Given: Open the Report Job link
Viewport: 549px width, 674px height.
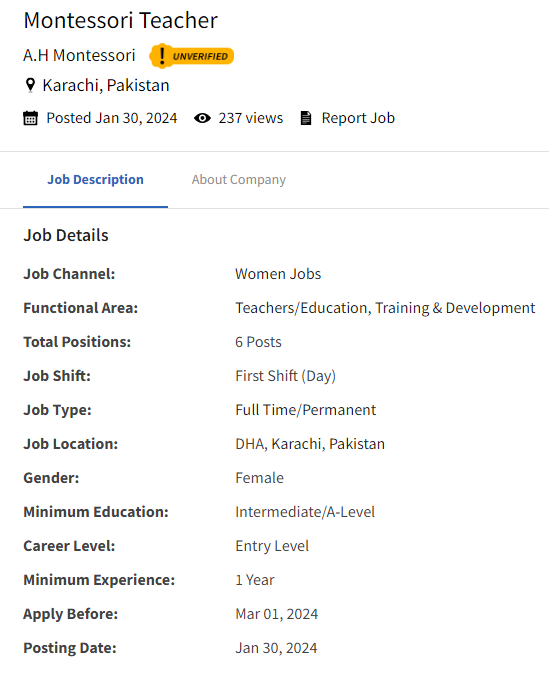Looking at the screenshot, I should [358, 118].
